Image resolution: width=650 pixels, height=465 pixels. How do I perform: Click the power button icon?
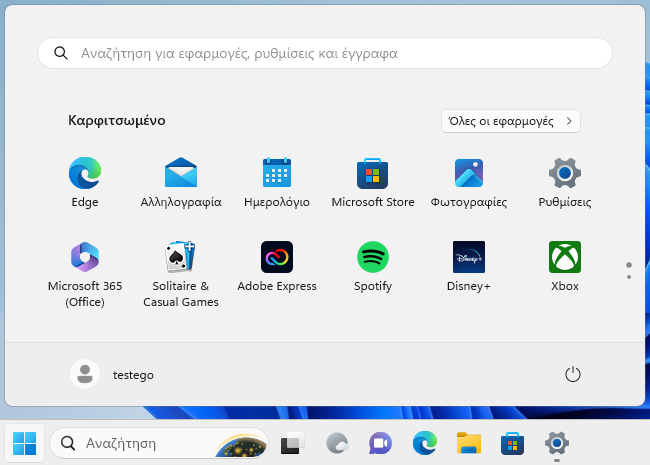coord(572,375)
